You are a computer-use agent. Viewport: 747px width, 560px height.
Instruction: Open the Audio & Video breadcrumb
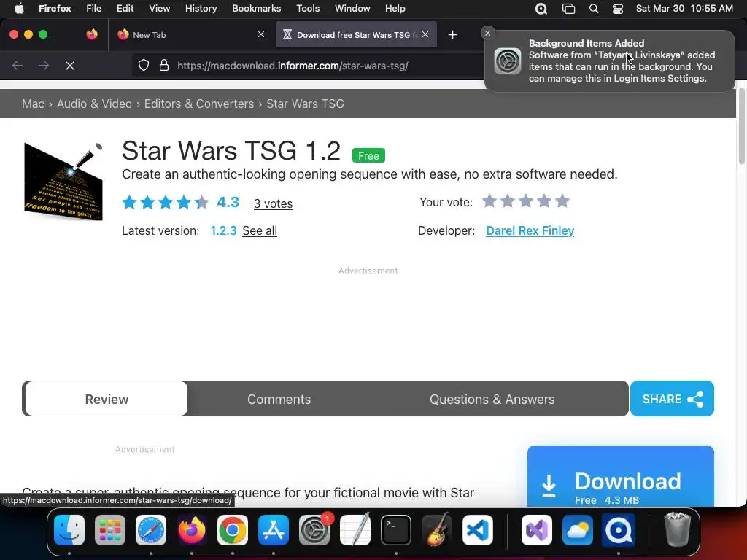[x=94, y=104]
